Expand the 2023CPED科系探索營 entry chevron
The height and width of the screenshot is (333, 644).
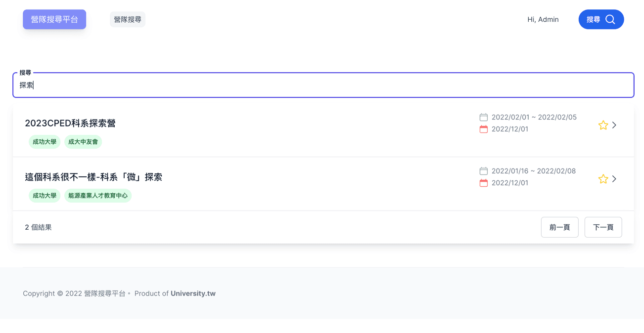pyautogui.click(x=614, y=125)
